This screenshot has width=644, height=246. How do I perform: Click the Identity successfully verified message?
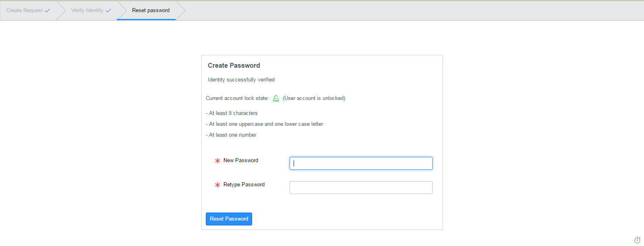tap(241, 79)
